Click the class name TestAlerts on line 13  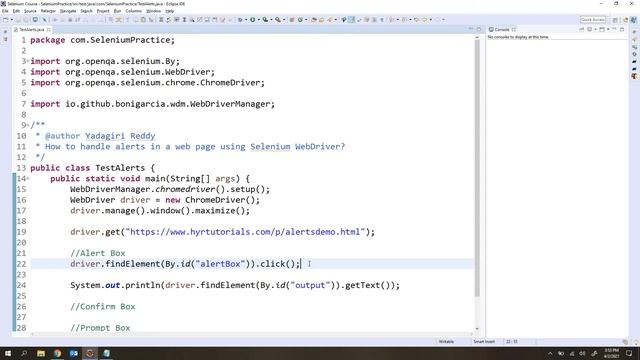[120, 168]
